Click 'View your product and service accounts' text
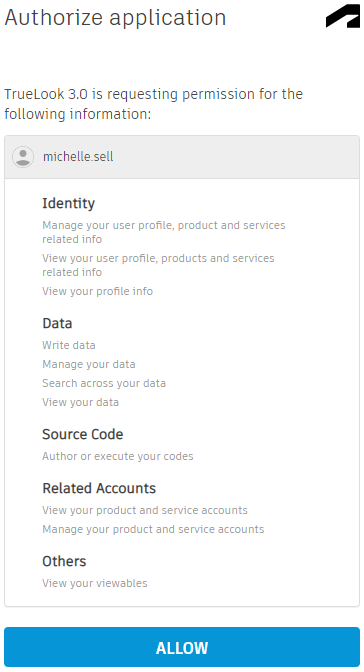The image size is (364, 672). [145, 510]
